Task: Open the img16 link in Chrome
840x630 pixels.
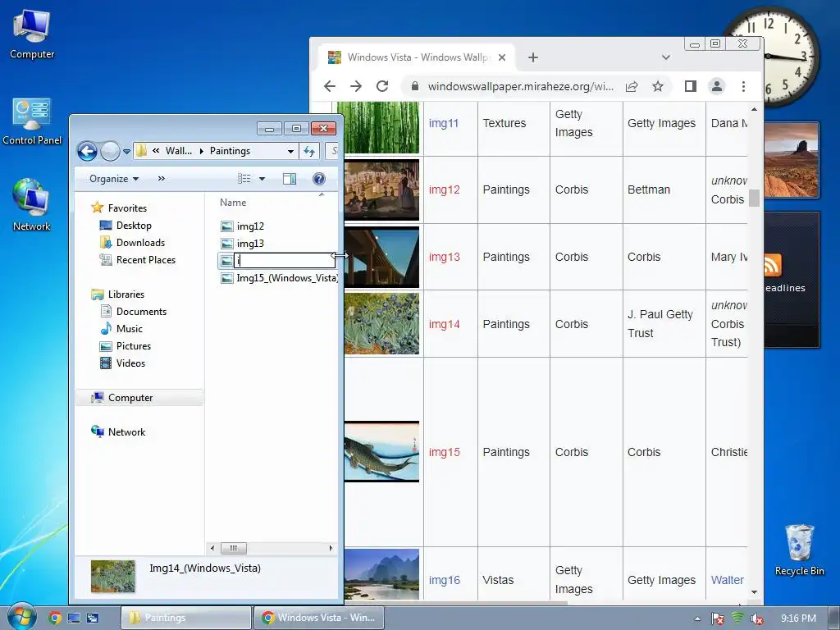Action: coord(444,580)
